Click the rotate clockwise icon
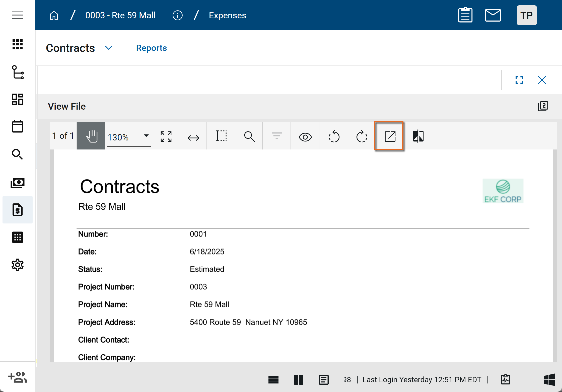 pyautogui.click(x=362, y=136)
